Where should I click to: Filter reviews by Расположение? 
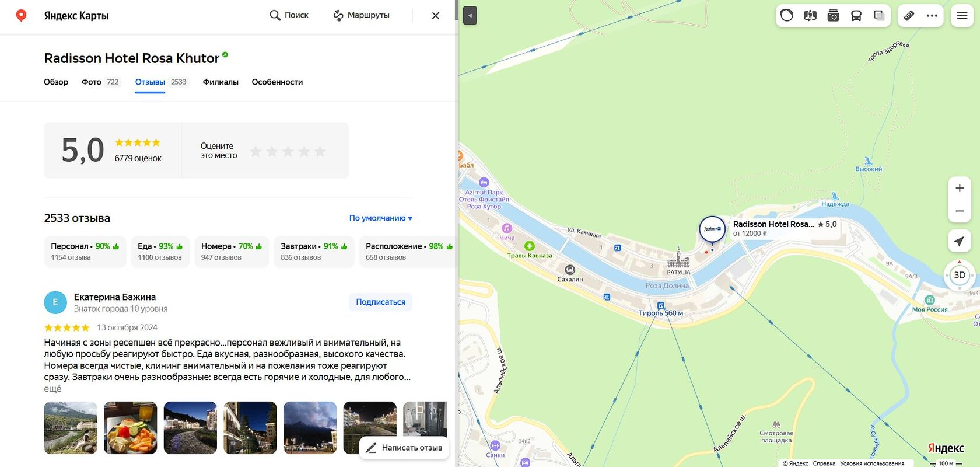click(409, 252)
